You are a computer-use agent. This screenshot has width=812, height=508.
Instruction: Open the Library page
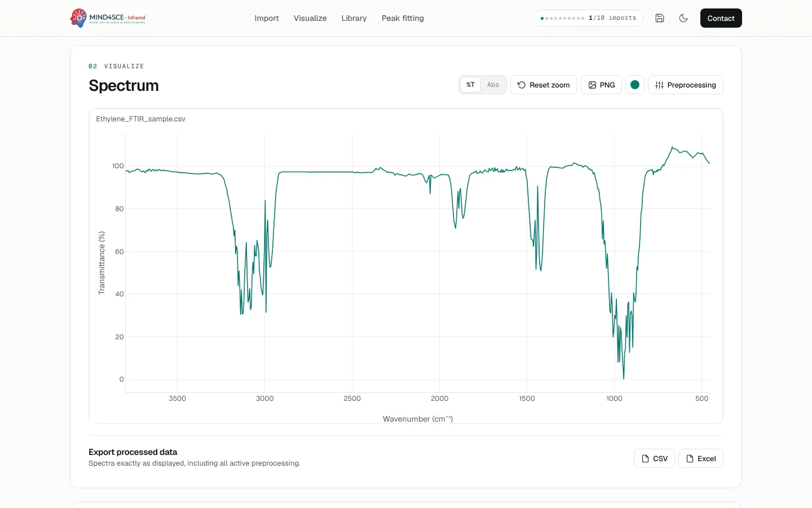[354, 18]
